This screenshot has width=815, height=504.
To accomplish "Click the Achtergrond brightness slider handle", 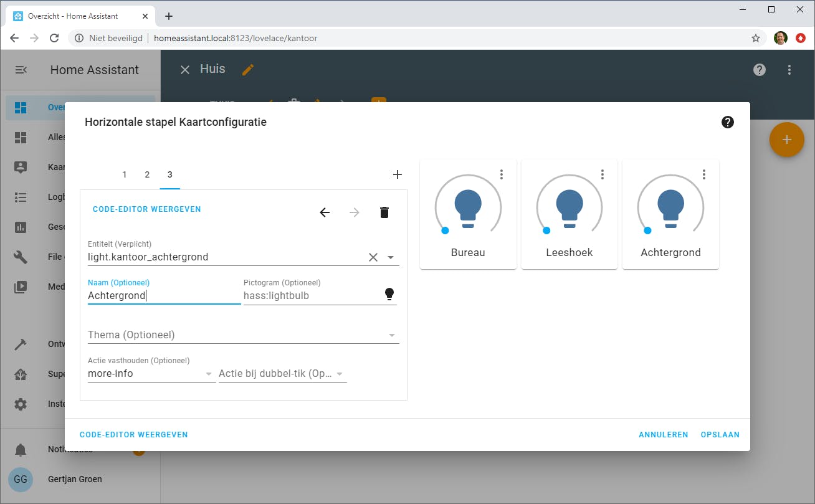I will coord(647,231).
